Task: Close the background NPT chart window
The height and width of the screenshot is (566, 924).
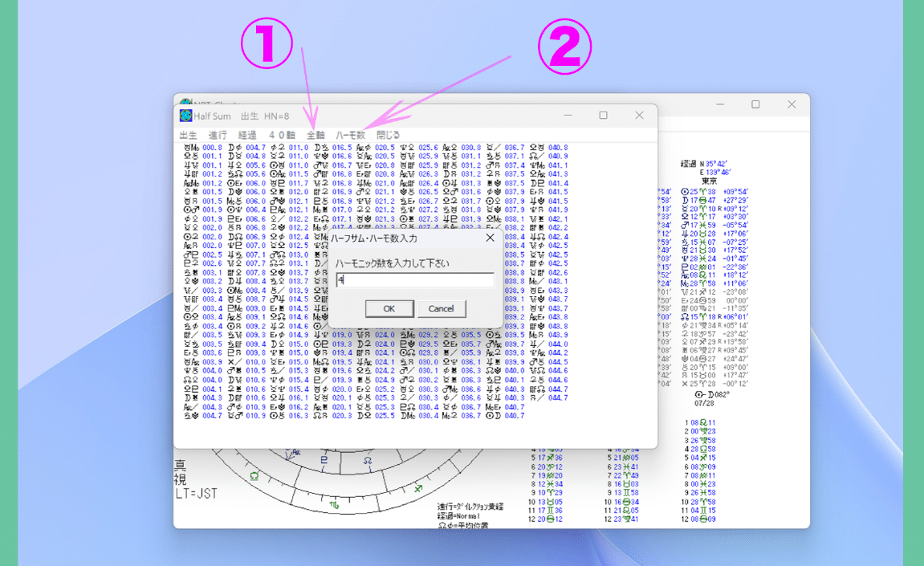Action: tap(792, 104)
